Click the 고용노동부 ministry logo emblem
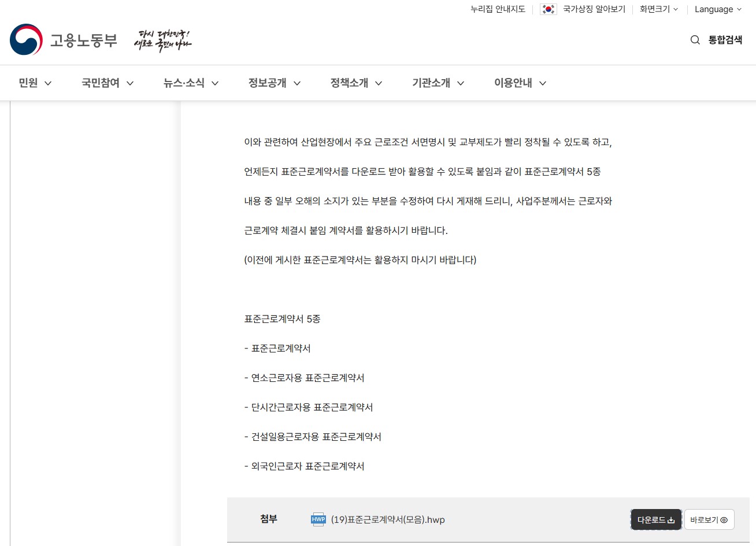Image resolution: width=756 pixels, height=546 pixels. pos(25,39)
